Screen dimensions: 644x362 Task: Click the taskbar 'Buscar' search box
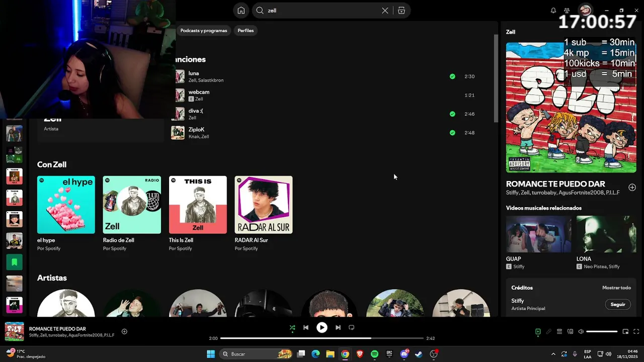click(257, 354)
